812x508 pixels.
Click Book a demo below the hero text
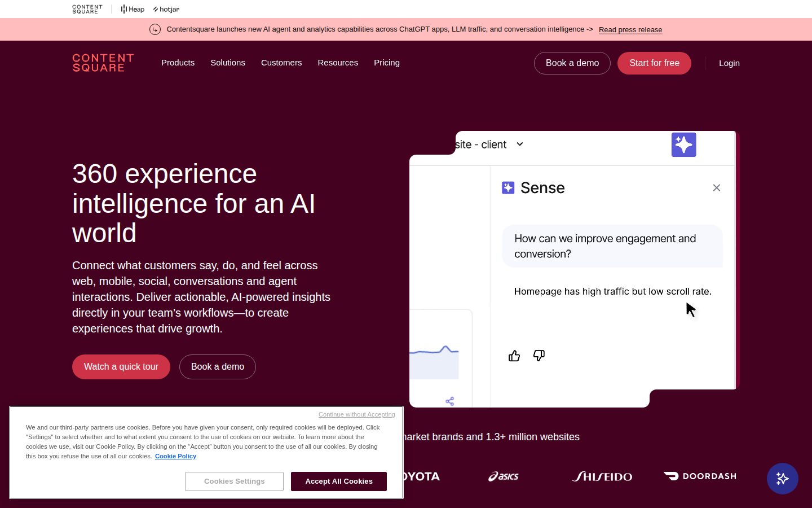[x=218, y=367]
